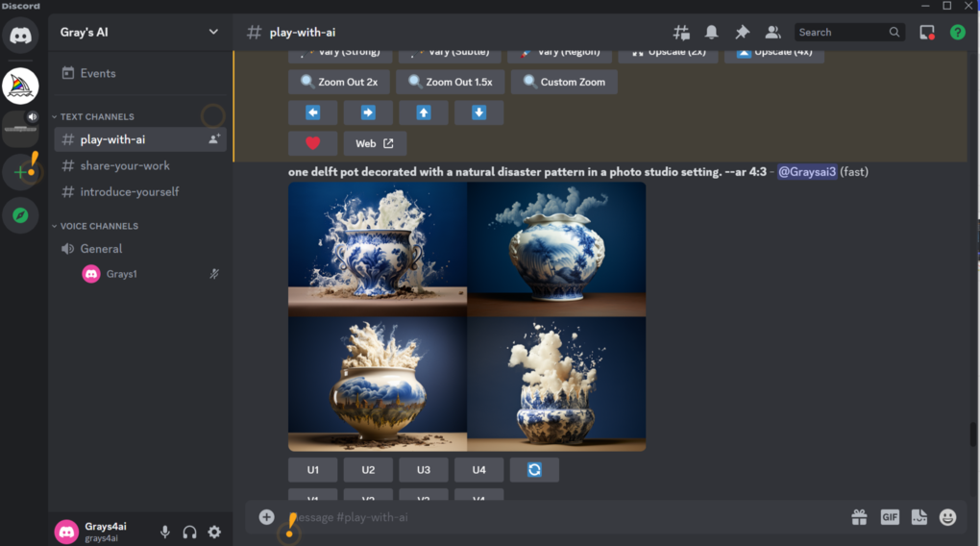
Task: Click the re-roll refresh button under images
Action: (x=534, y=470)
